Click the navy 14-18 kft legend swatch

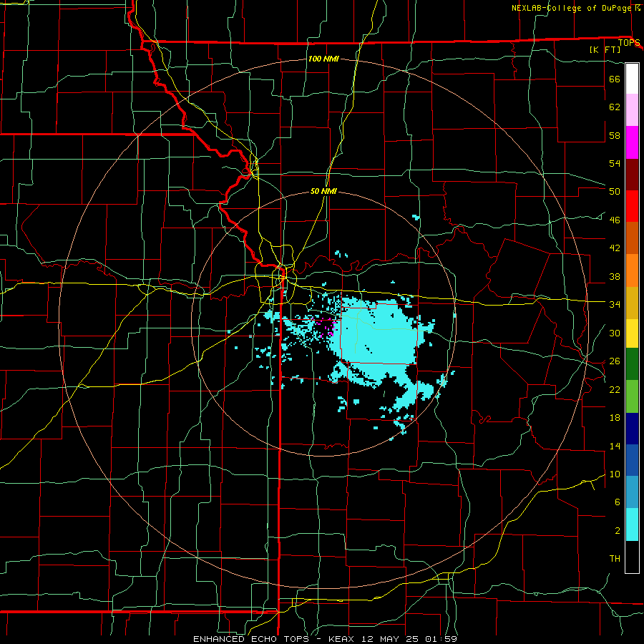[x=632, y=429]
